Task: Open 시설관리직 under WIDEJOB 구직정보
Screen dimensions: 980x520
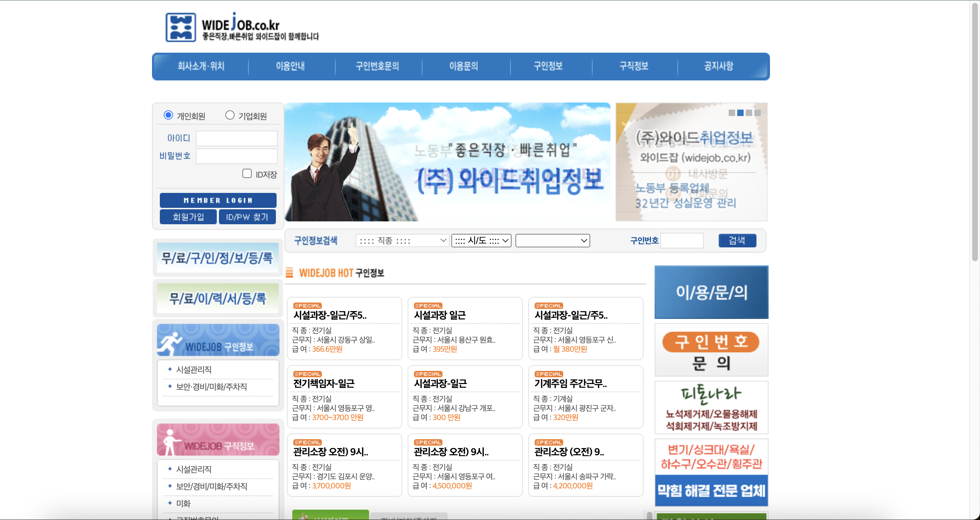Action: click(x=194, y=469)
